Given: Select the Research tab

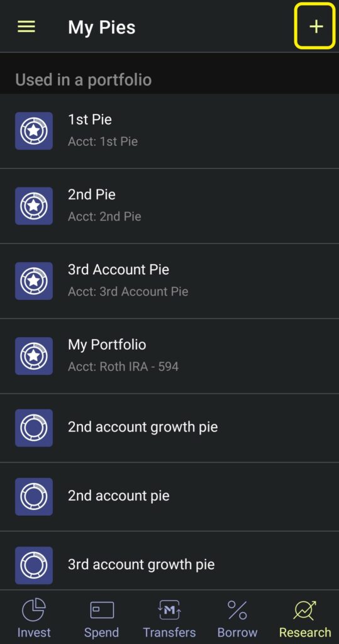Looking at the screenshot, I should coord(305,618).
